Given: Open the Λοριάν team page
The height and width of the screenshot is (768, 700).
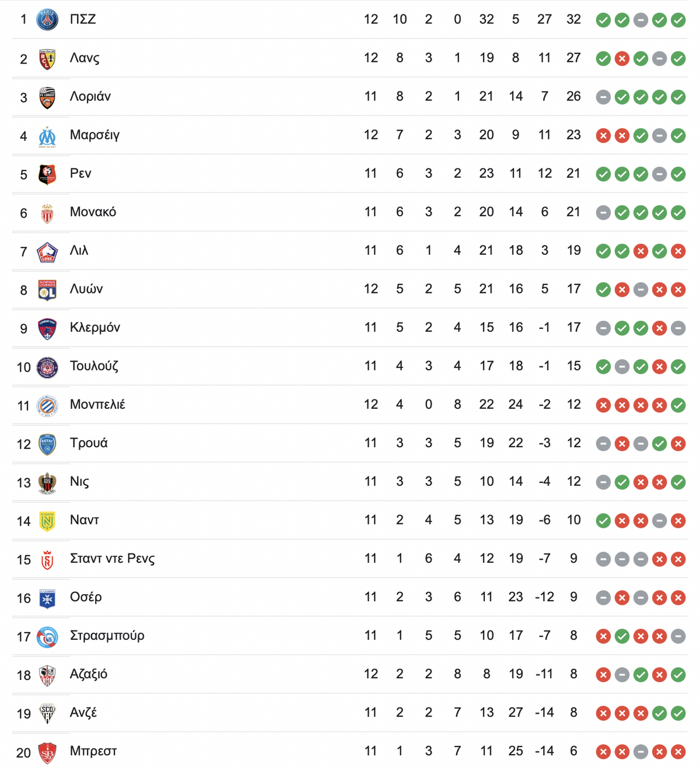Looking at the screenshot, I should (90, 96).
